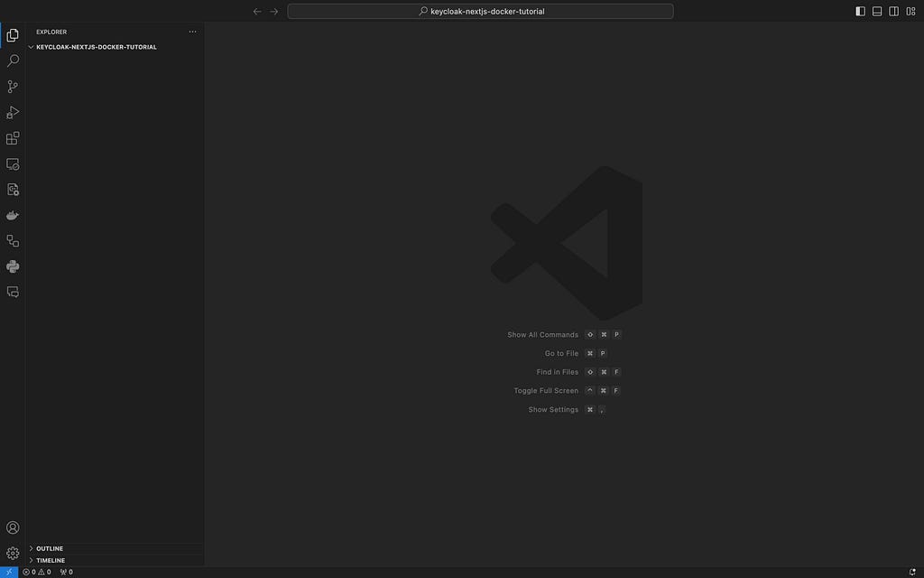The height and width of the screenshot is (578, 924).
Task: Open Explorer Views and More Actions ellipsis
Action: (x=193, y=32)
